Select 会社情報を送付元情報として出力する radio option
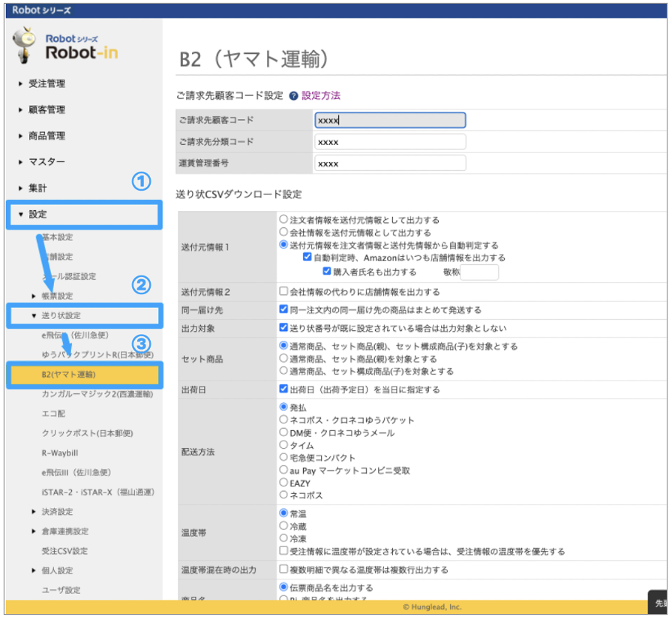 coord(283,233)
